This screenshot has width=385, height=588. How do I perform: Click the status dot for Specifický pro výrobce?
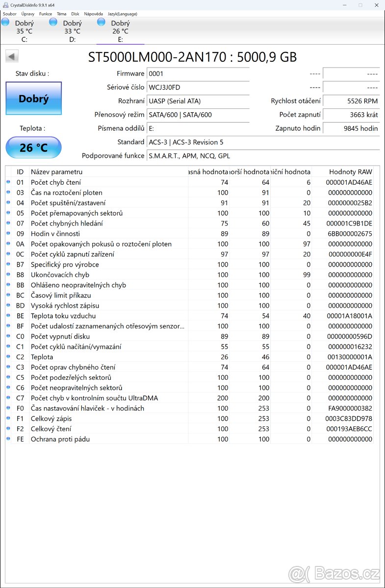pyautogui.click(x=8, y=264)
